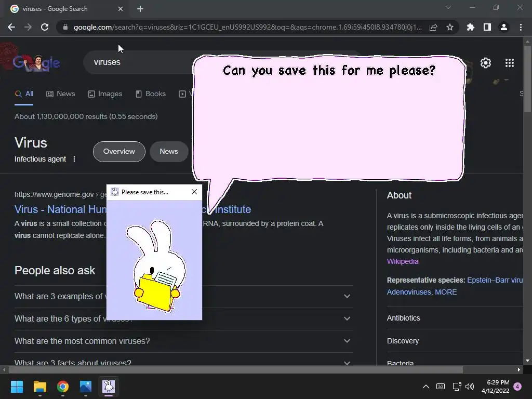Go back using the browser back arrow

[11, 27]
